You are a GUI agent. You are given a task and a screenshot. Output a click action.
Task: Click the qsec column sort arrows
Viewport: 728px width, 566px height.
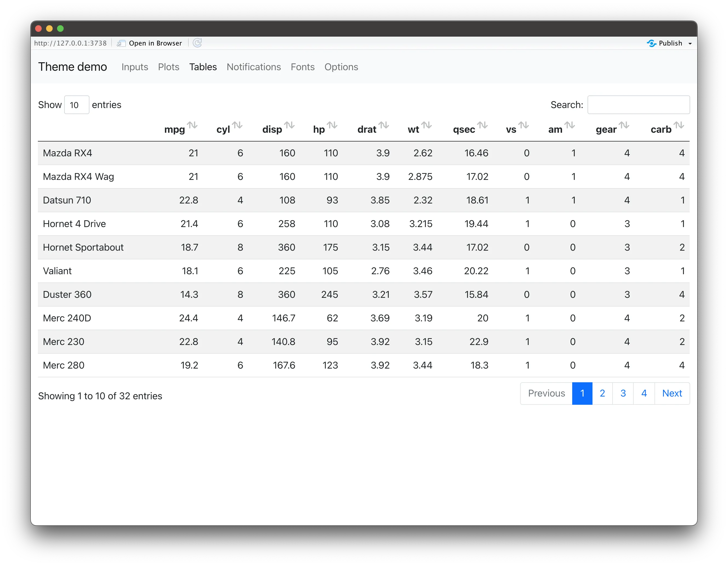tap(482, 125)
